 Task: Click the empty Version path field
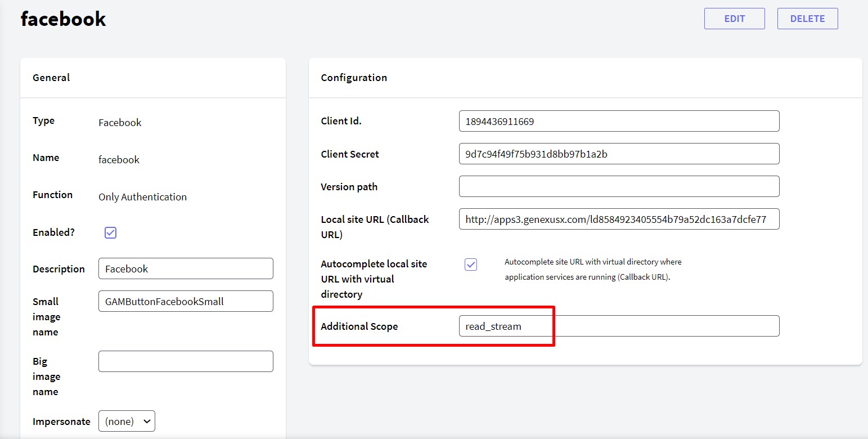619,186
